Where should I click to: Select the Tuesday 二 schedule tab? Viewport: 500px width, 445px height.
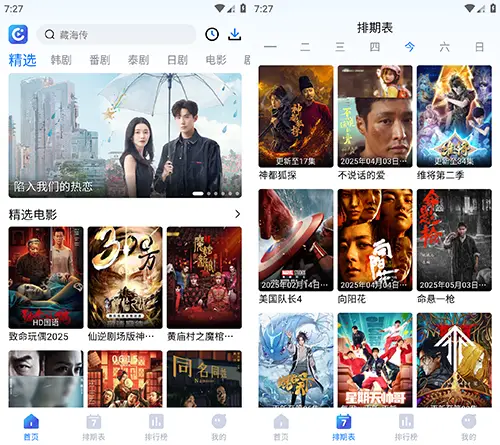click(x=305, y=47)
